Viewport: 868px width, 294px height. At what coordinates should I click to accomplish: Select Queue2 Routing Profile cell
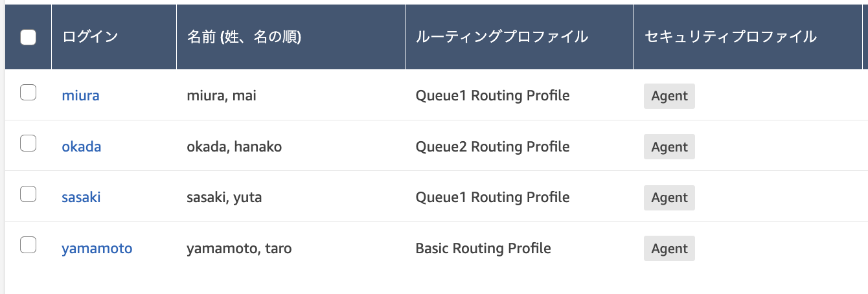tap(492, 146)
